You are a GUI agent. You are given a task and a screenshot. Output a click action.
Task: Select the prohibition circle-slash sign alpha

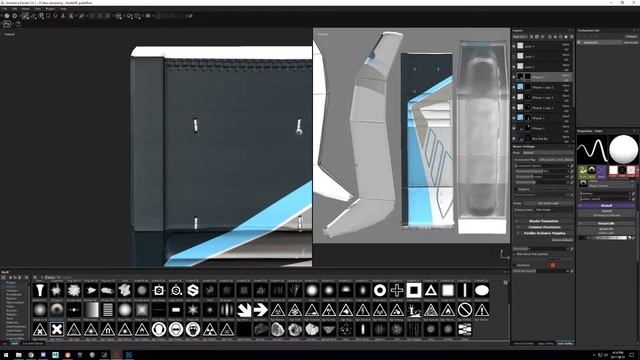pyautogui.click(x=464, y=310)
